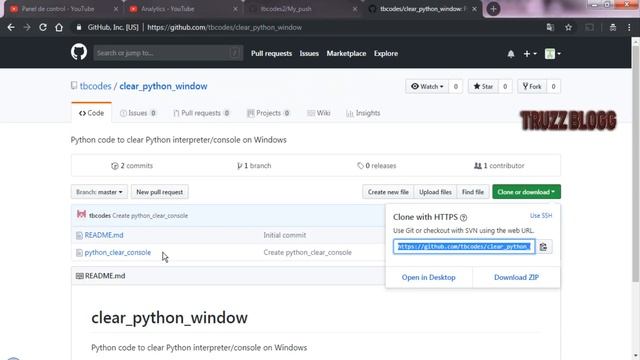Select the clone HTTPS URL field

tap(464, 247)
